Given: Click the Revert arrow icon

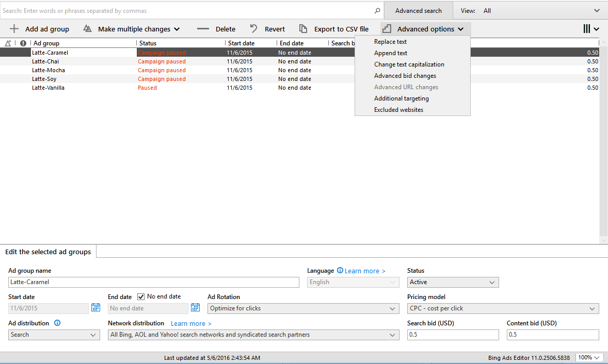Looking at the screenshot, I should [x=253, y=29].
